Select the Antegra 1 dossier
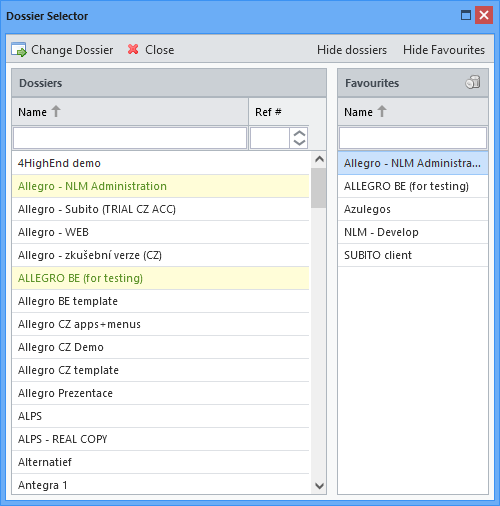Viewport: 500px width, 506px height. [x=160, y=484]
